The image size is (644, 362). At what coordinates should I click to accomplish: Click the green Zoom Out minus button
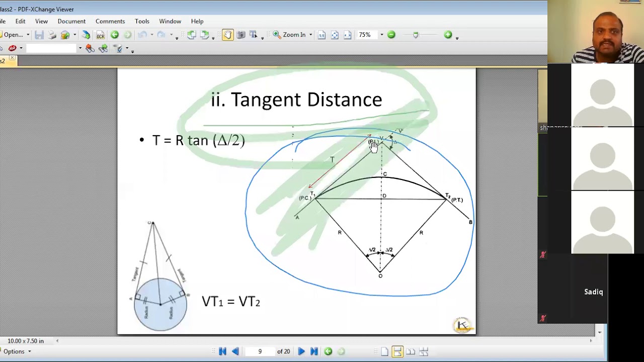[391, 35]
